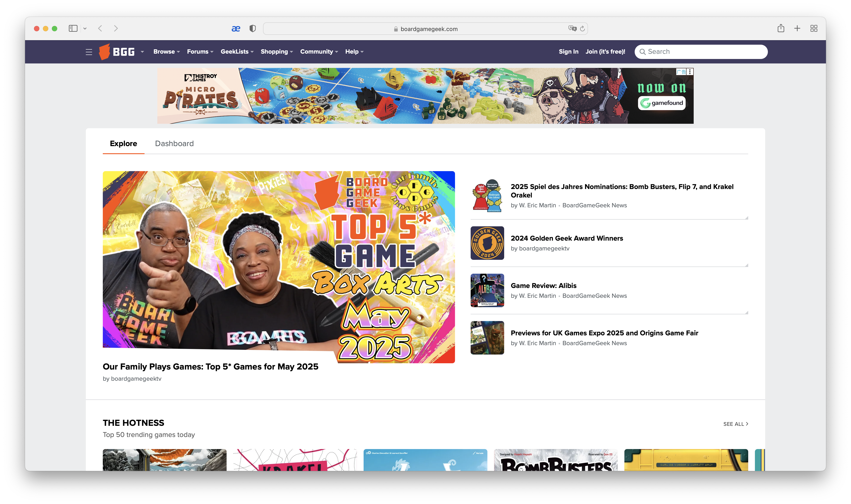Screen dimensions: 851x504
Task: Toggle the Safari sidebar icon
Action: [x=73, y=29]
